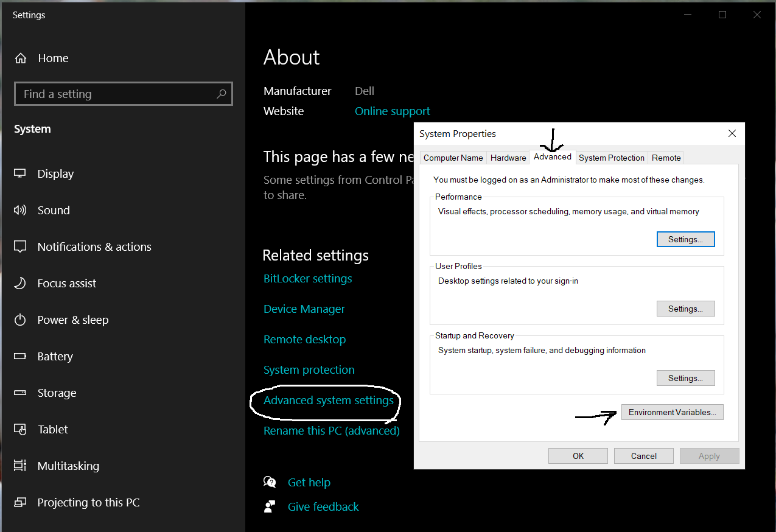Click the Apply button
The image size is (776, 532).
[x=710, y=456]
